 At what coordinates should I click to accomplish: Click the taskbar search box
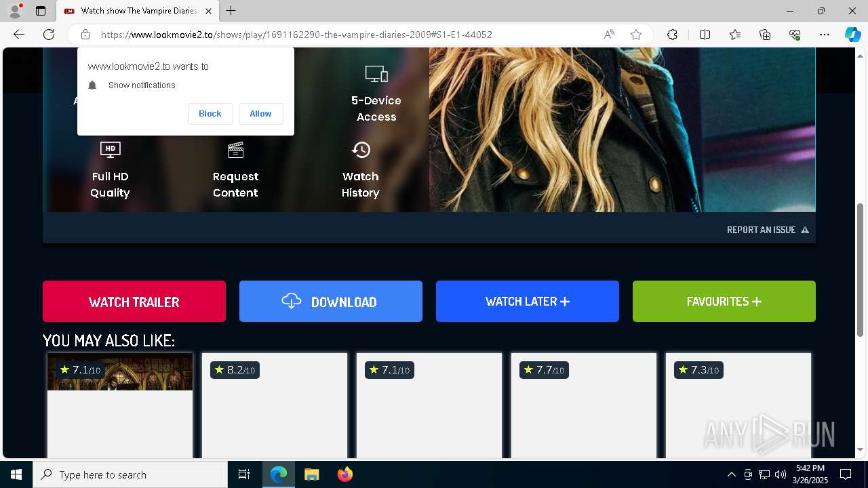click(x=130, y=474)
